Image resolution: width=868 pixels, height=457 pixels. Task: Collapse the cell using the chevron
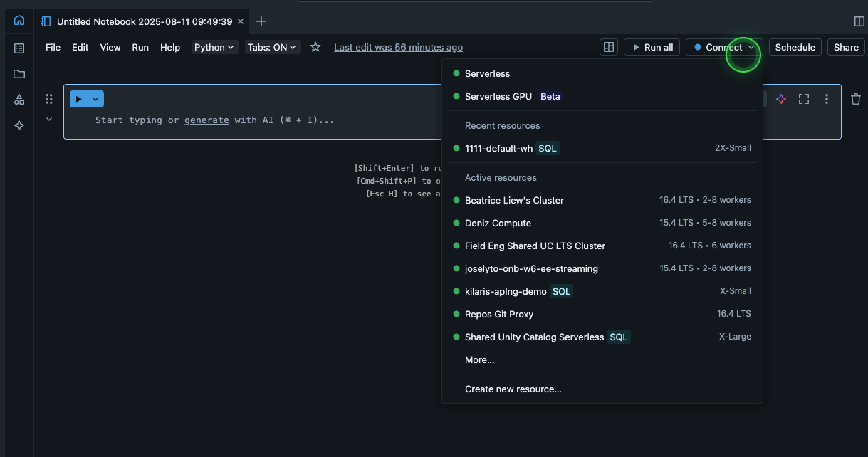point(49,119)
